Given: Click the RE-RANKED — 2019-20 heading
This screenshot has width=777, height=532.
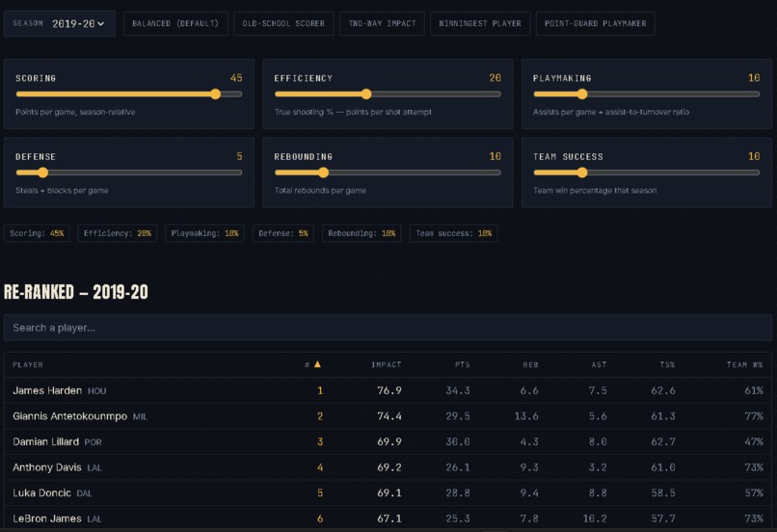Looking at the screenshot, I should 76,292.
